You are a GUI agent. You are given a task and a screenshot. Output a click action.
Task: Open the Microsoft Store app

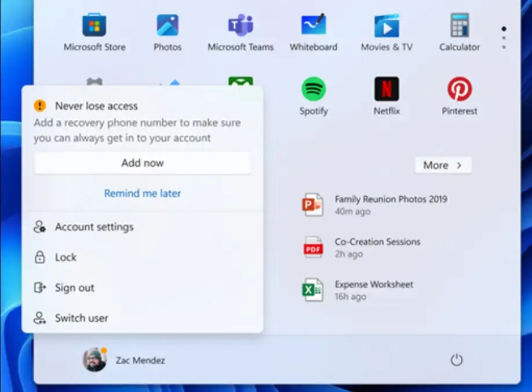click(94, 26)
